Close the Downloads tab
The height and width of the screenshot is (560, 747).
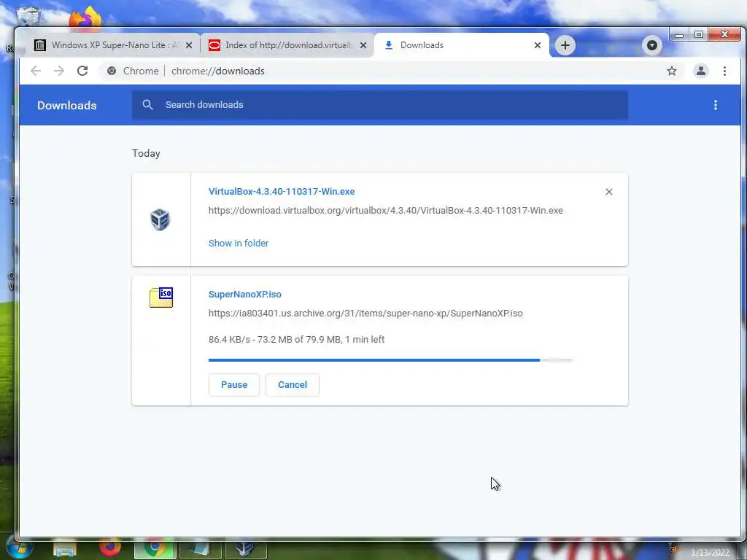(538, 45)
